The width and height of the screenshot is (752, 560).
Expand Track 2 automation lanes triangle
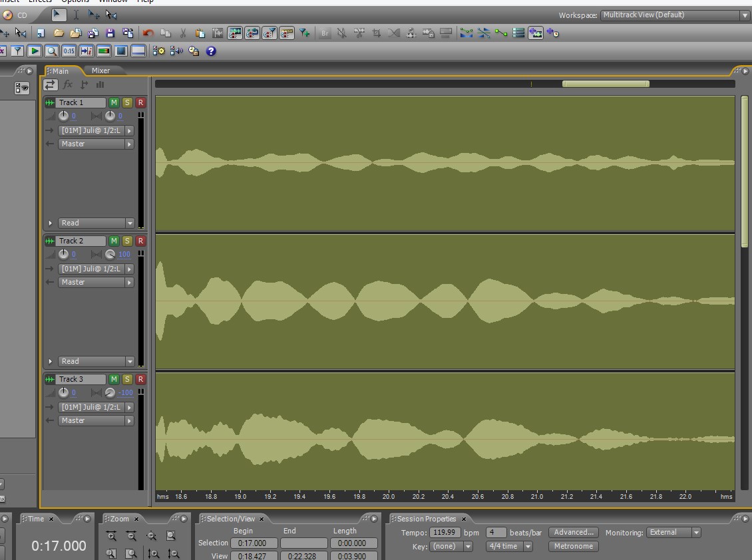[x=50, y=362]
